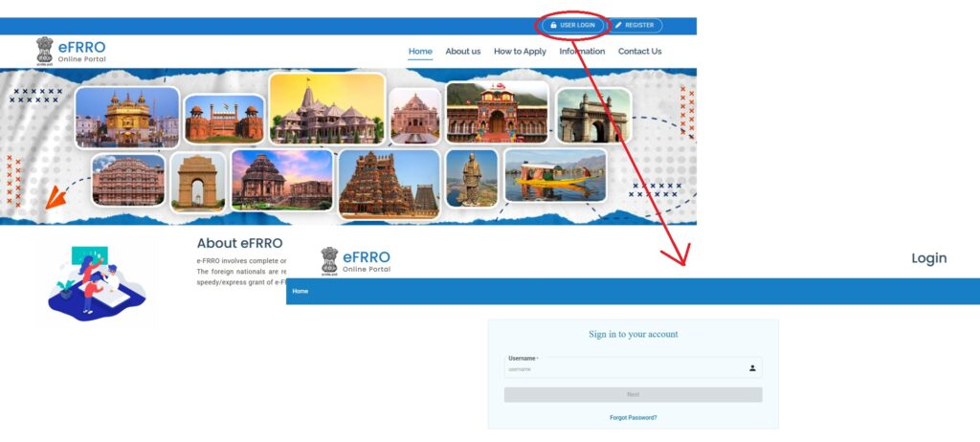Go to About us page
980x442 pixels.
(463, 52)
